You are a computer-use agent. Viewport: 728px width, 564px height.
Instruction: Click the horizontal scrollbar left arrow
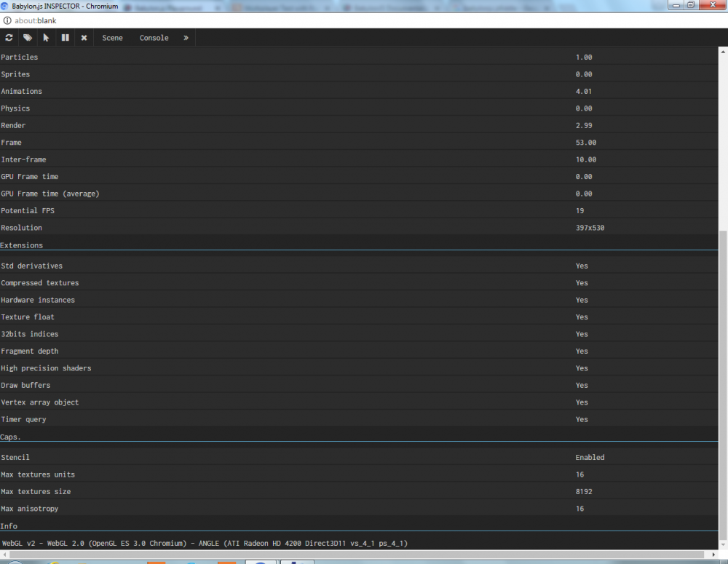[4, 555]
